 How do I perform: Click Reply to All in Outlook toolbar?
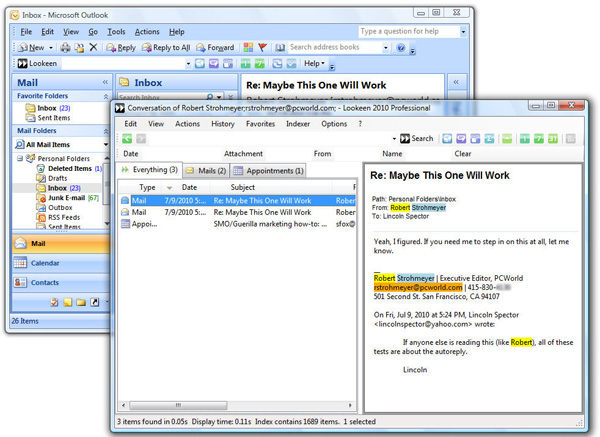166,47
